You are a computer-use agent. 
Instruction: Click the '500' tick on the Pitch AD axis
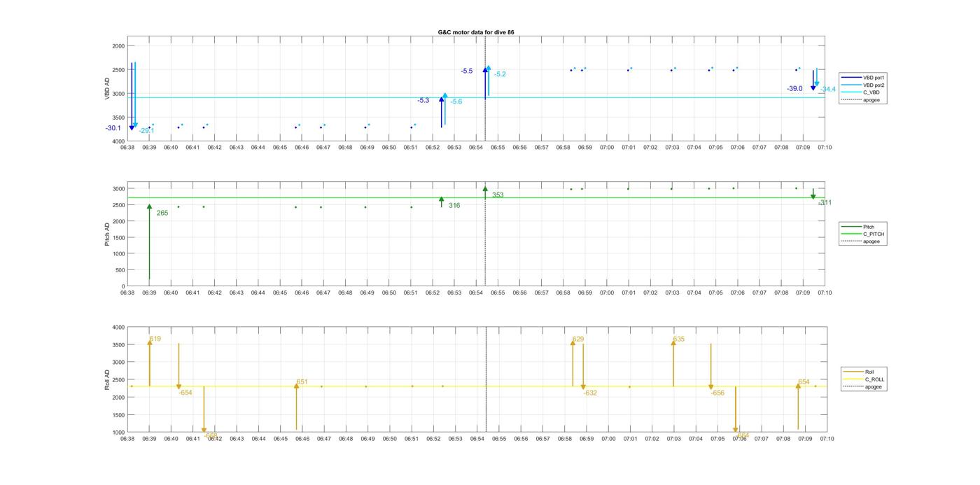coord(120,270)
